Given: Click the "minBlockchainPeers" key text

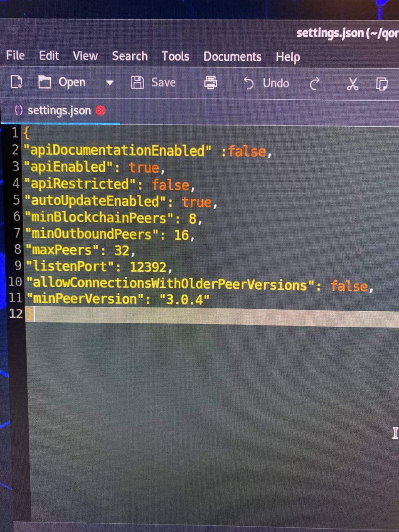Looking at the screenshot, I should pyautogui.click(x=99, y=218).
